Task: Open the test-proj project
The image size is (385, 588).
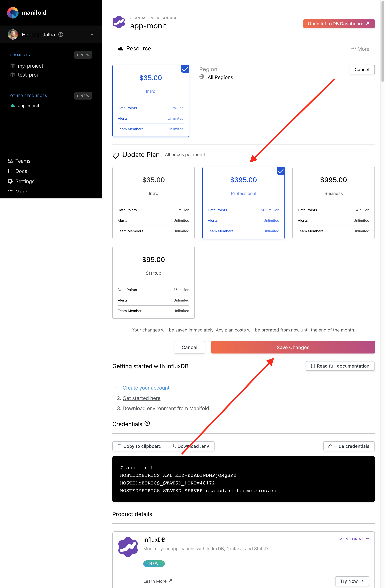Action: tap(28, 75)
